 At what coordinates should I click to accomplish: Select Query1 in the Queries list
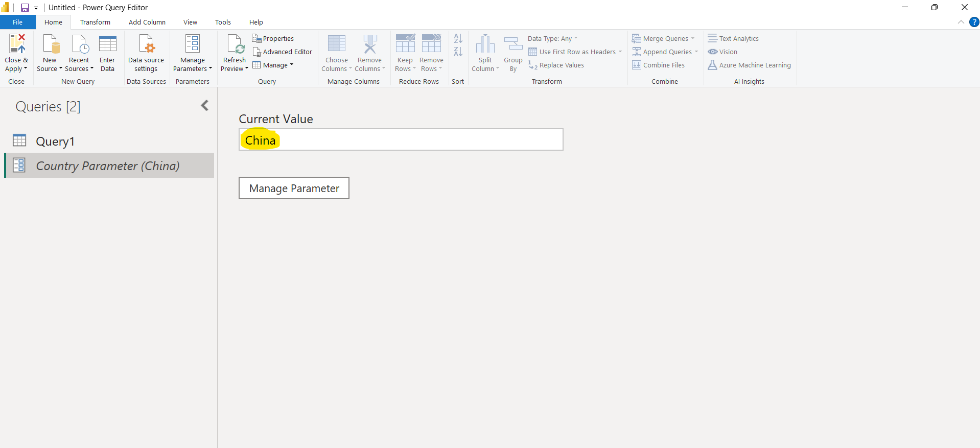pos(55,142)
